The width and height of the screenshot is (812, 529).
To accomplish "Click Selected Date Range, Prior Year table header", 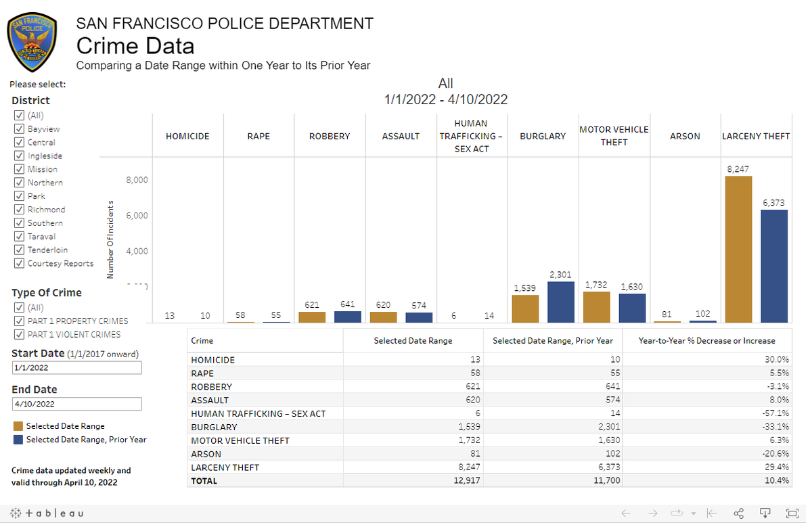I will pyautogui.click(x=553, y=341).
